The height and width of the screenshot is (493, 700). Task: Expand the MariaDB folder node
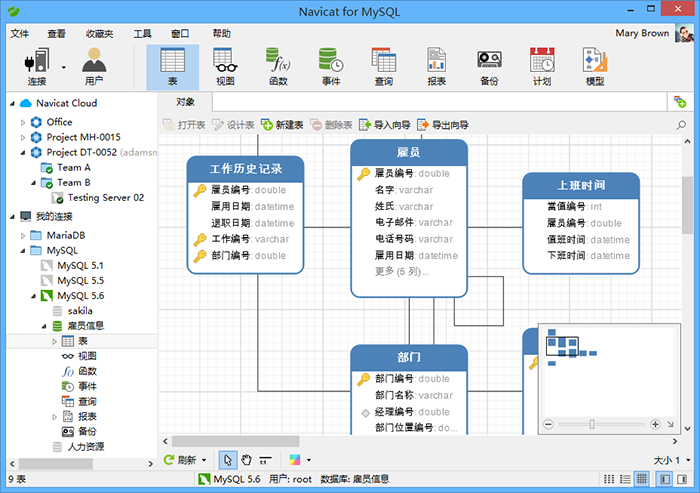(23, 235)
